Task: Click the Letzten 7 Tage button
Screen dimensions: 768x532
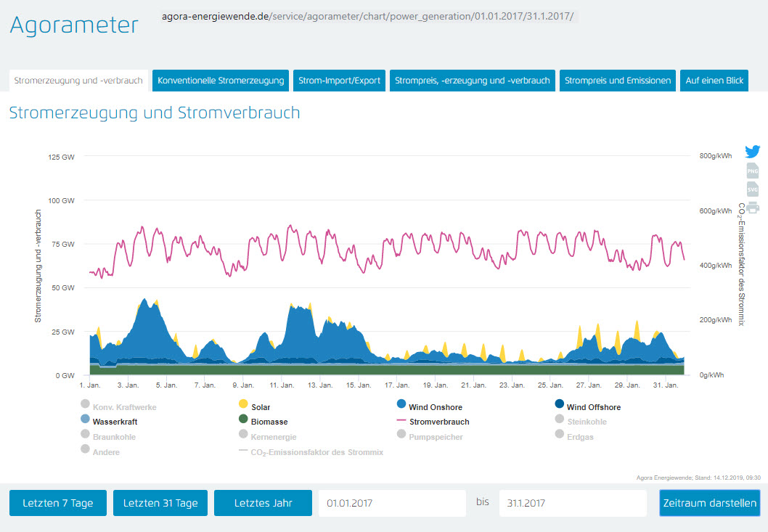Action: 57,503
